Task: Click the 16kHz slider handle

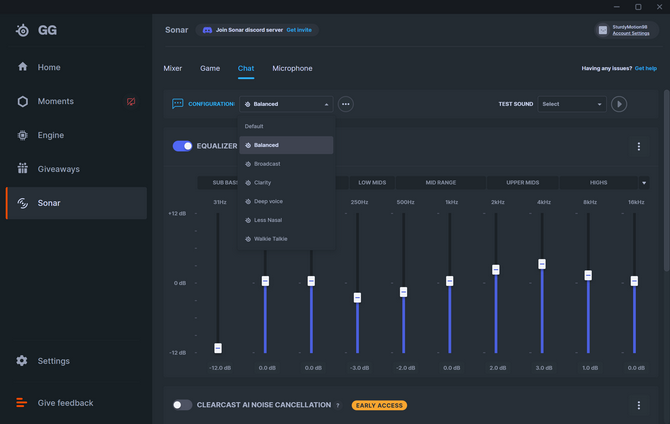Action: 634,281
